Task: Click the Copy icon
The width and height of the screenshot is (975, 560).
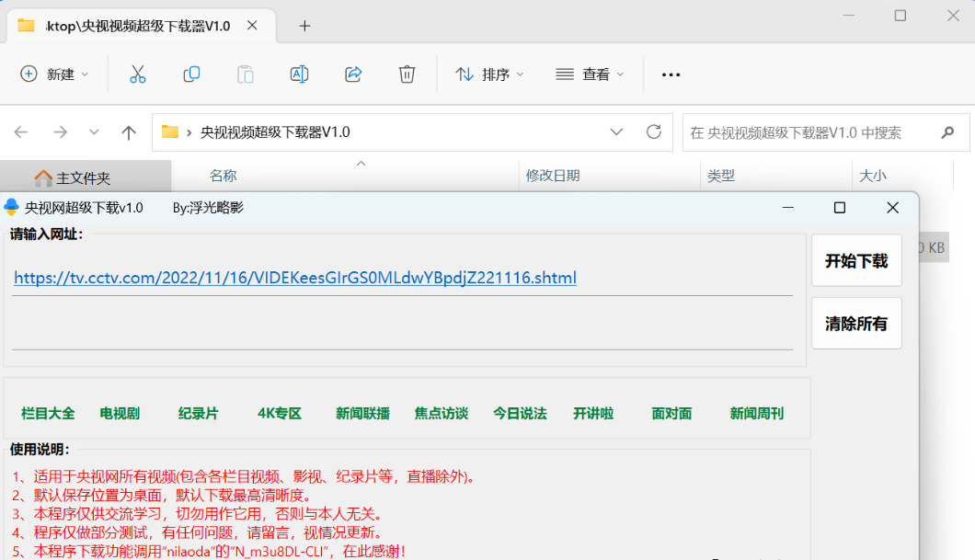Action: (x=190, y=74)
